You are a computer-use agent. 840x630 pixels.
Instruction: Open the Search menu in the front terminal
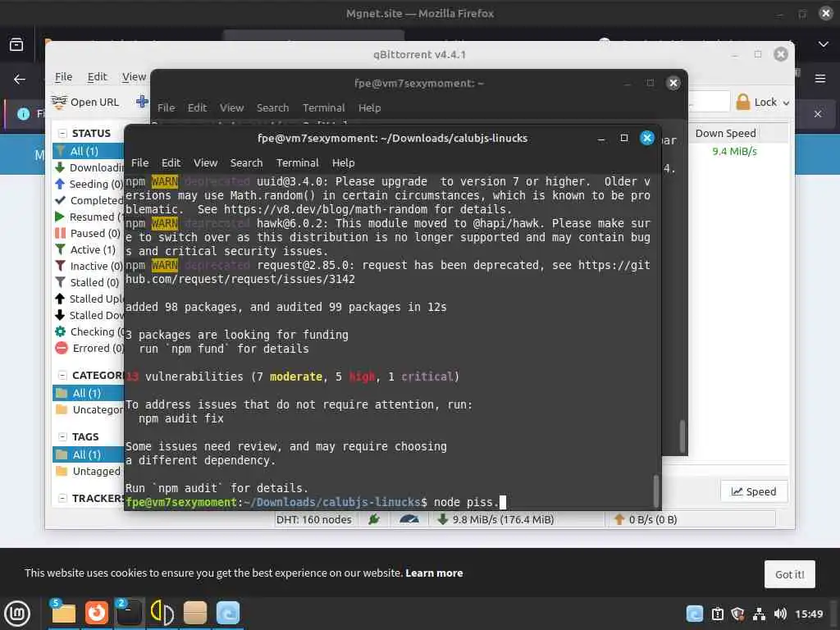pos(246,163)
